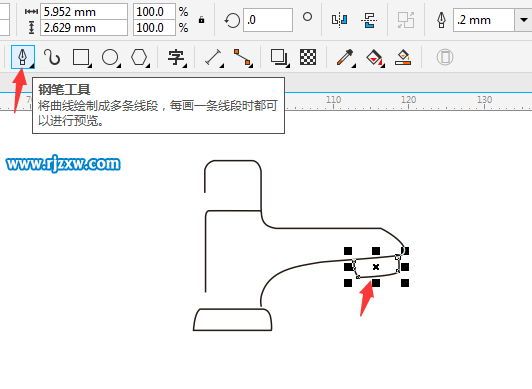Open the Transparency checkerboard tool

[308, 57]
